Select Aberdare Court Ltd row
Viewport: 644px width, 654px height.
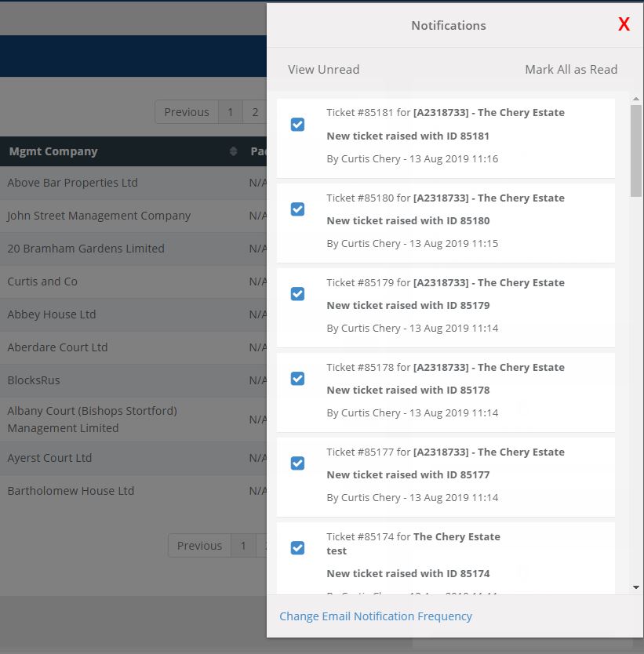133,347
